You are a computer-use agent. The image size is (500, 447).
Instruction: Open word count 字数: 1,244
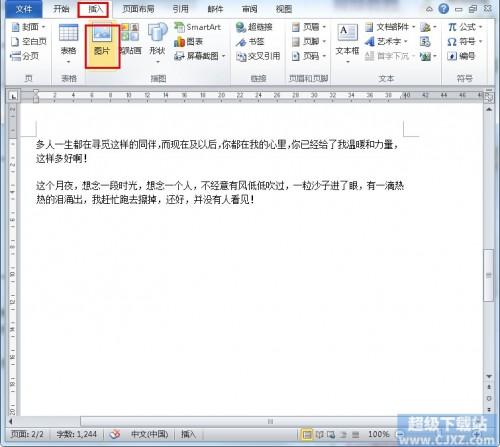tap(76, 434)
